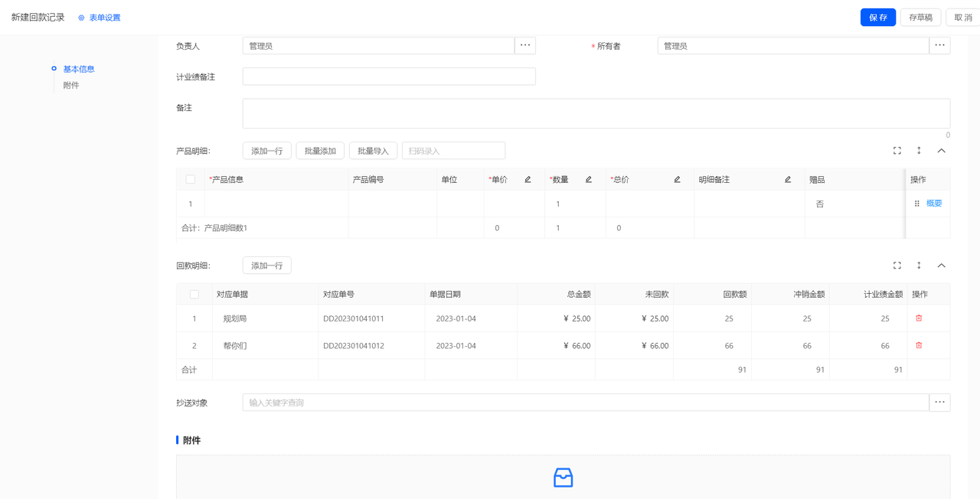Open the 所有者 picker ellipsis button

(x=939, y=46)
